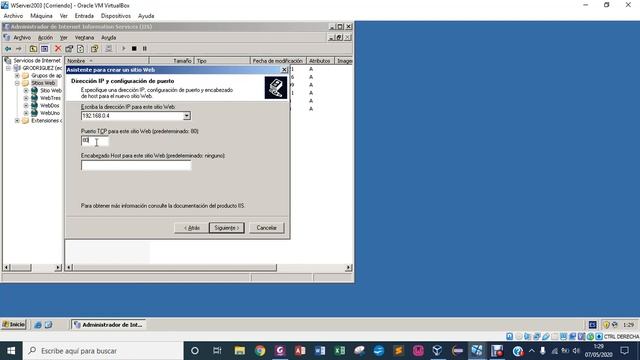The image size is (640, 360).
Task: Click the TCP port input field
Action: [95, 141]
